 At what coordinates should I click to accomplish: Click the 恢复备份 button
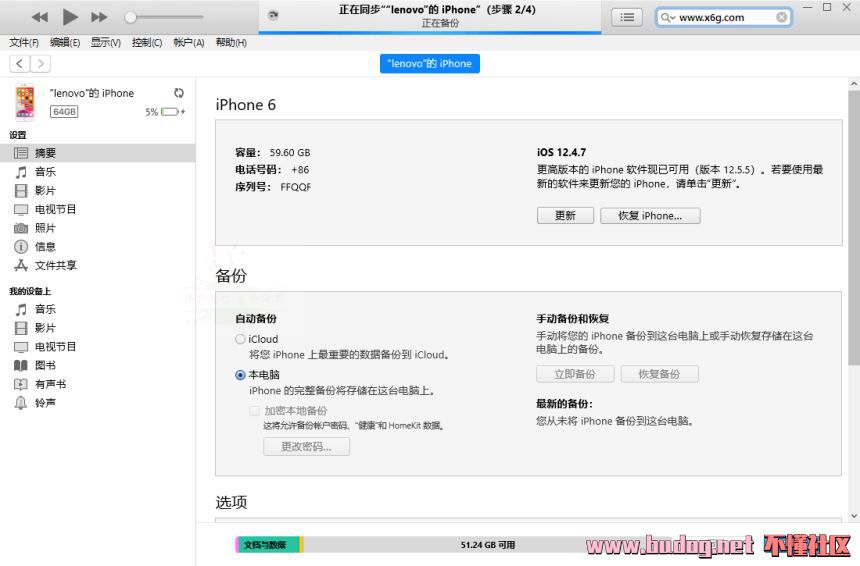659,374
